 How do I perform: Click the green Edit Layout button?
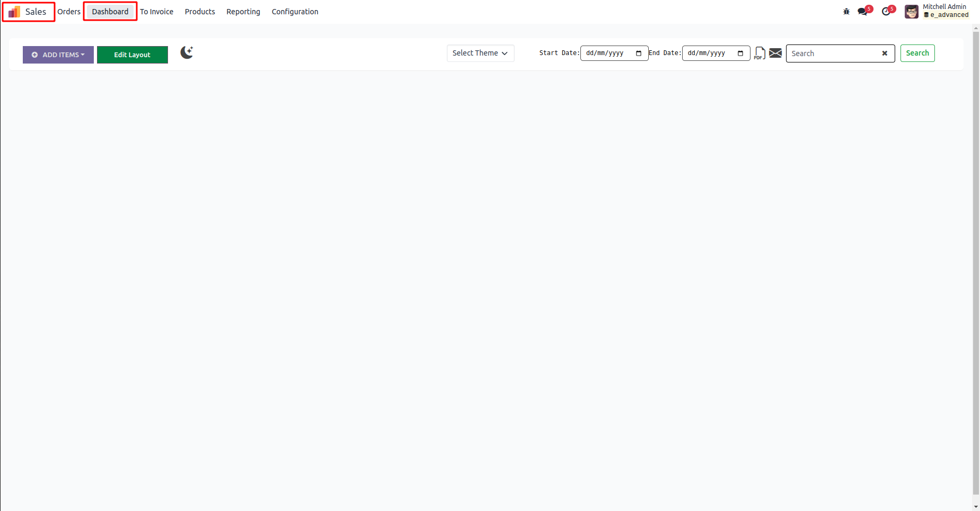point(133,55)
